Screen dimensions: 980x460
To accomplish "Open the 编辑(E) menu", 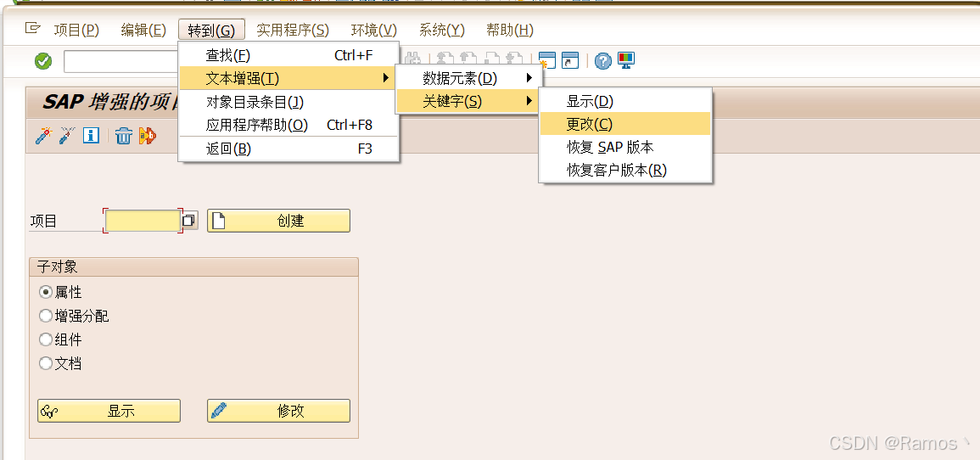I will click(143, 30).
